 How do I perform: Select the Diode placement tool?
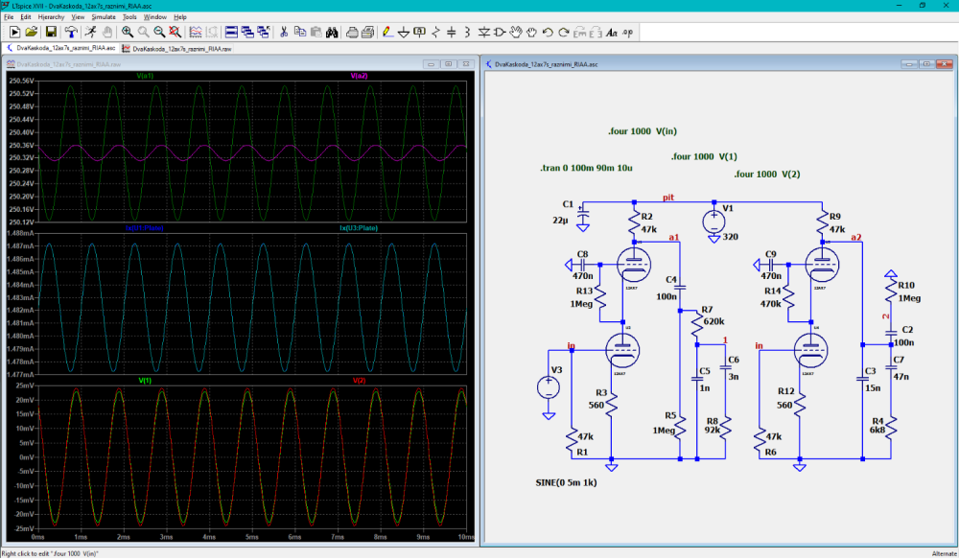[x=484, y=32]
